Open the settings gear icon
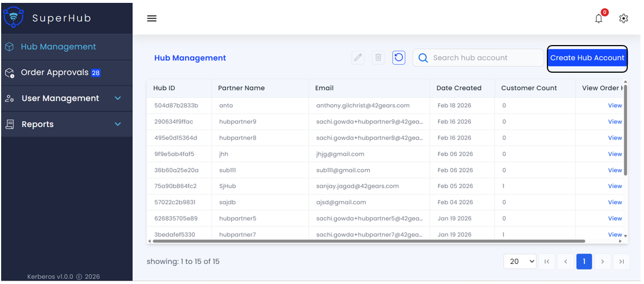Screen dimensions: 644x284 623,18
